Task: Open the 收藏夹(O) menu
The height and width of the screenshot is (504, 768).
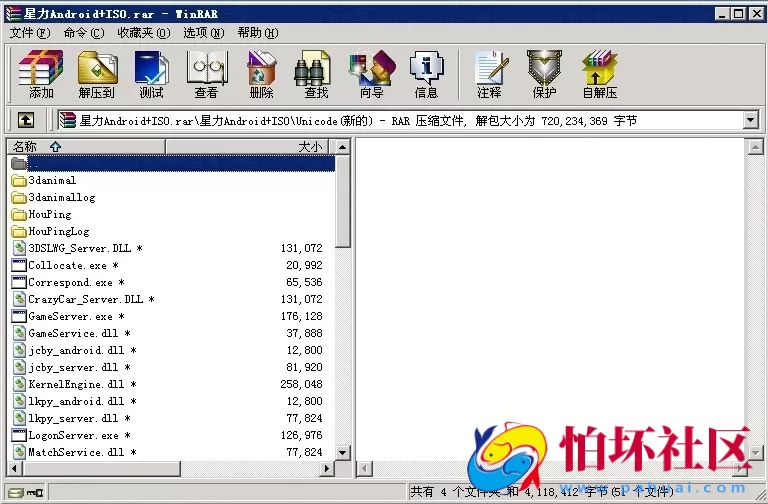Action: pos(143,32)
